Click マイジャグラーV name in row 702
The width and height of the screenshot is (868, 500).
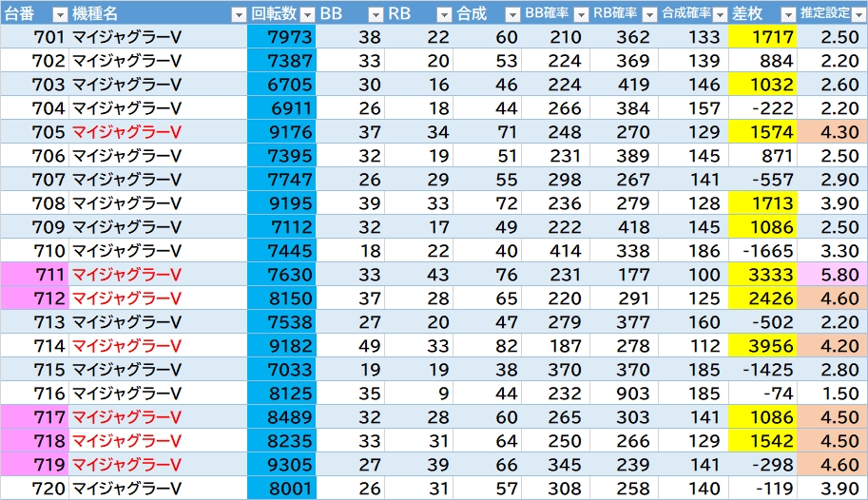[x=126, y=61]
